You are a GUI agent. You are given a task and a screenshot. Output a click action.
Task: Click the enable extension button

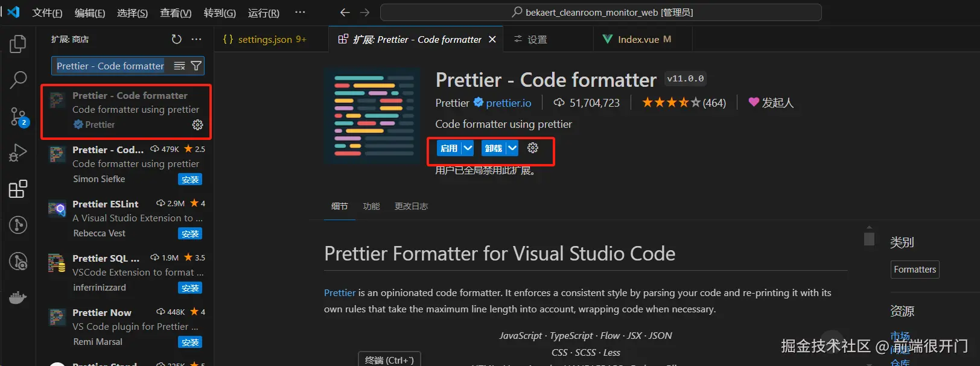pyautogui.click(x=449, y=148)
